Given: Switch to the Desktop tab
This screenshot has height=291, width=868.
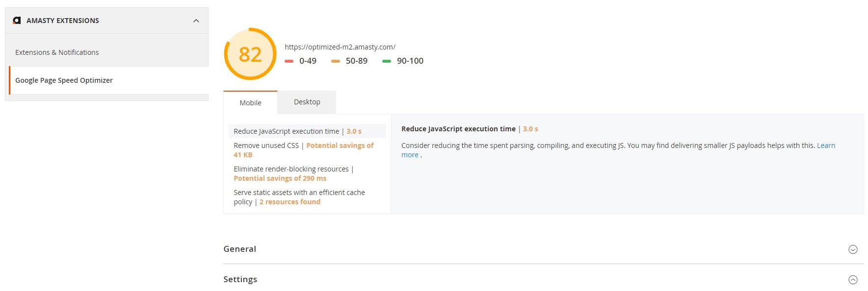Looking at the screenshot, I should click(x=307, y=102).
